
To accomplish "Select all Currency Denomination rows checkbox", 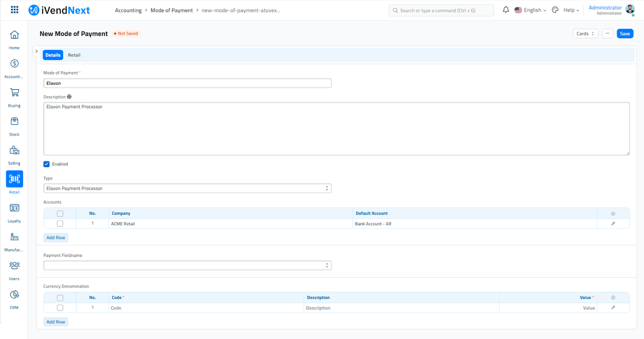I will (60, 298).
